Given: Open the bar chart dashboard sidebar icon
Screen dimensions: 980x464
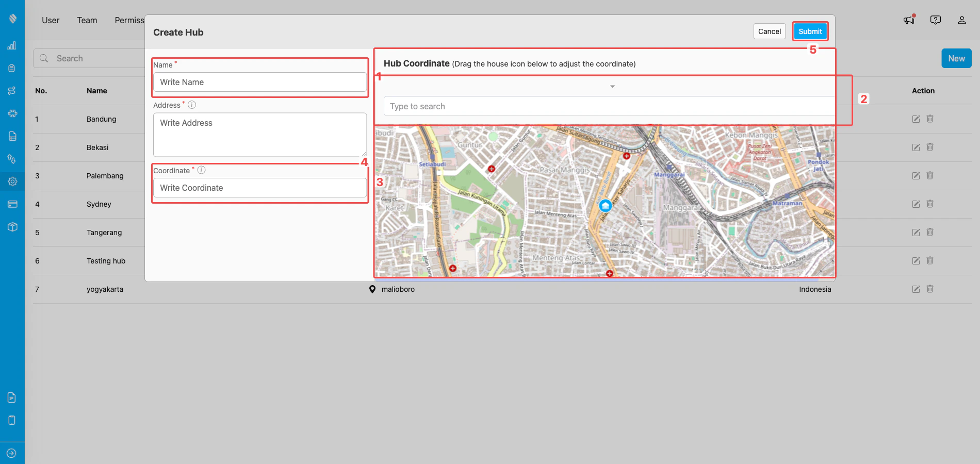Looking at the screenshot, I should (12, 45).
